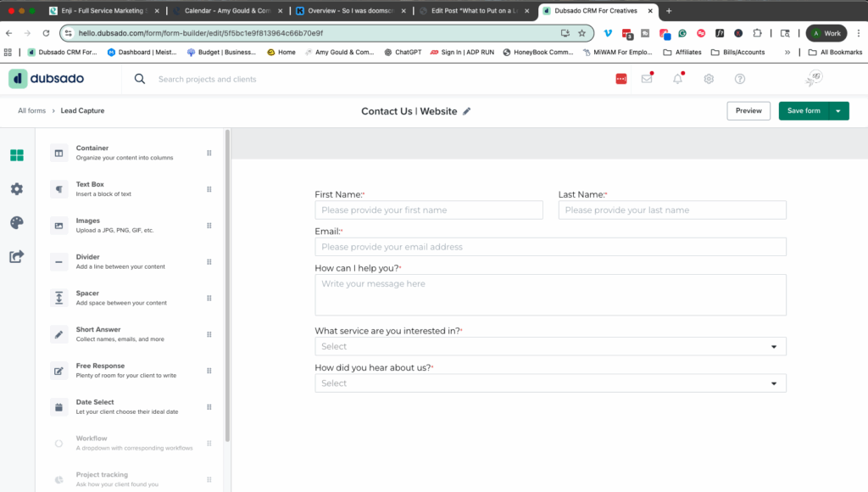The image size is (868, 492).
Task: Open the Chrome three-dot menu
Action: tap(859, 33)
